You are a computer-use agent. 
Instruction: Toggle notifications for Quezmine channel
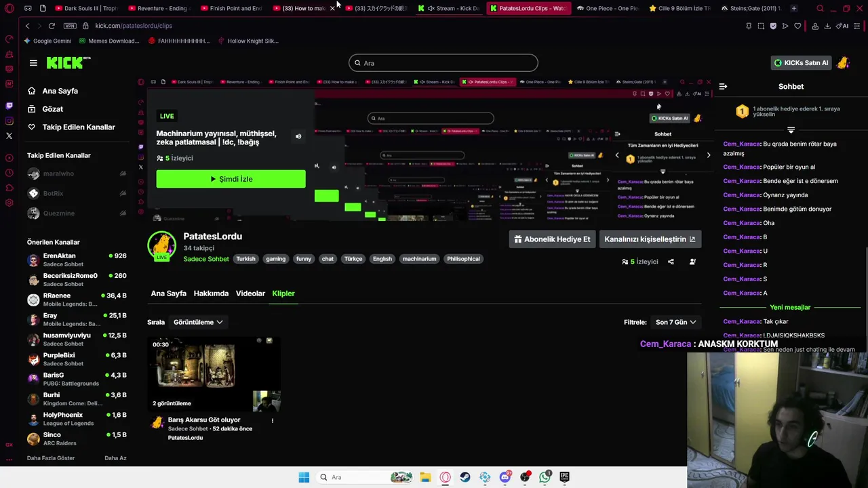(123, 213)
